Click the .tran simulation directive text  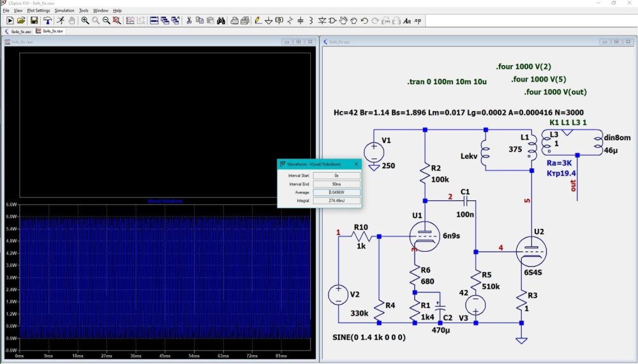click(x=447, y=82)
